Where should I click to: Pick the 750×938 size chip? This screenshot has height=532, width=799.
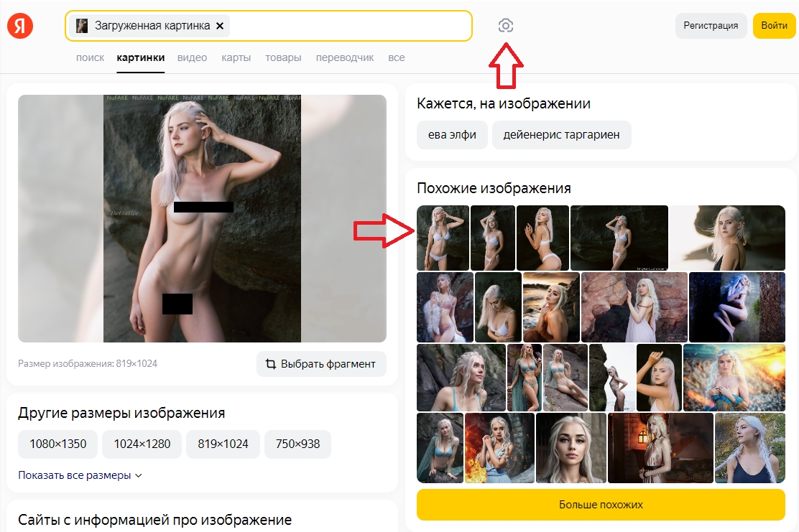(297, 444)
